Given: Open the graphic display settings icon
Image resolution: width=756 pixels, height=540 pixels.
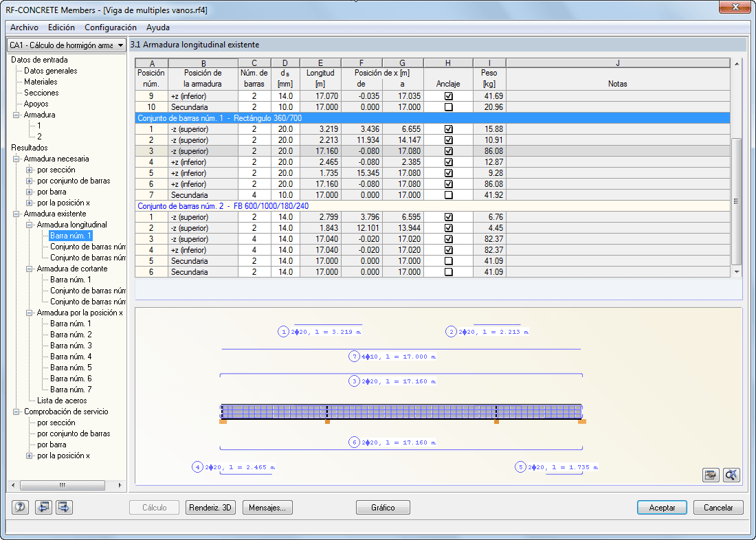Looking at the screenshot, I should 711,475.
